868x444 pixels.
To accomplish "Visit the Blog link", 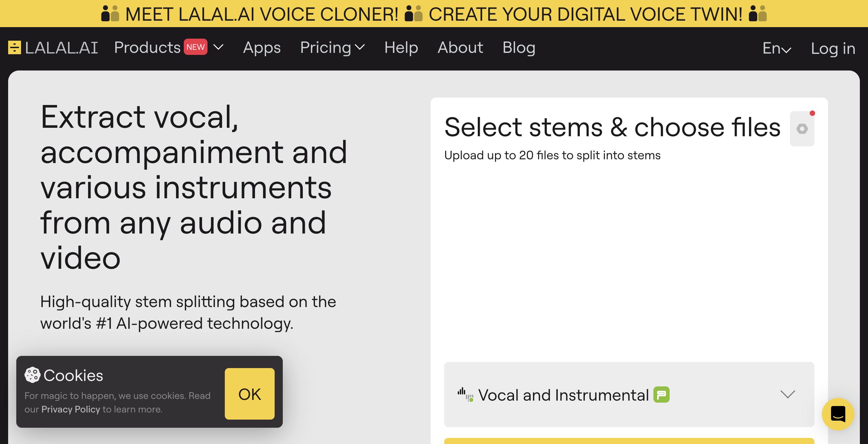I will click(x=519, y=47).
